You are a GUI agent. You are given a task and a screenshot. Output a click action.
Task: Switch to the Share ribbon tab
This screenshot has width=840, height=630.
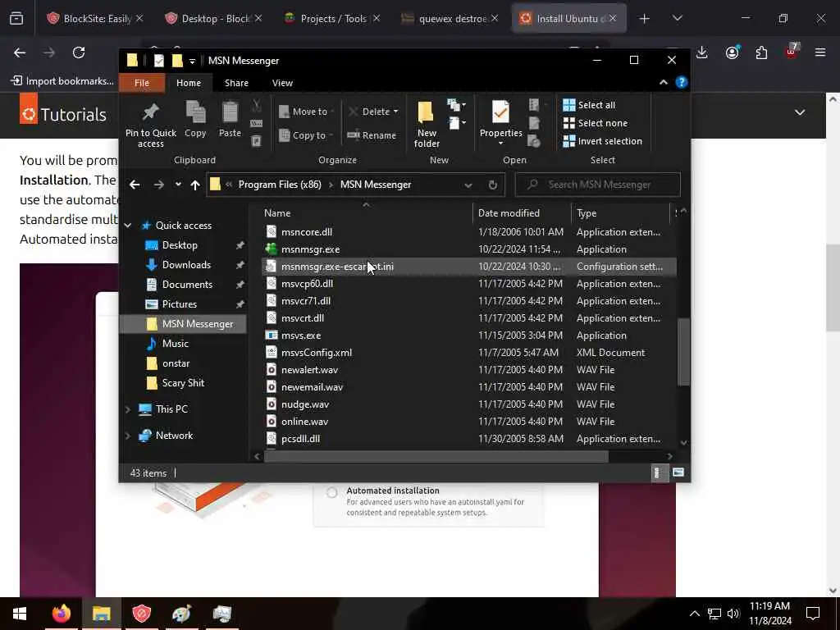click(236, 83)
